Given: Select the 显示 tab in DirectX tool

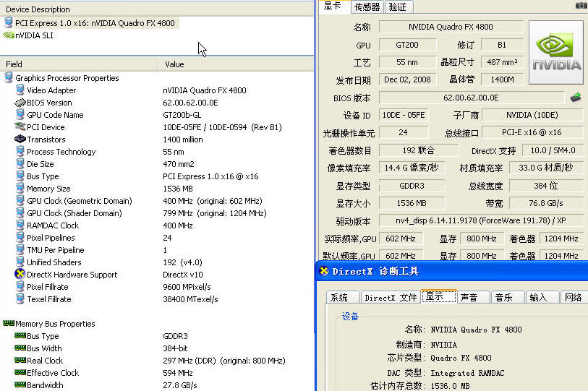Looking at the screenshot, I should (438, 296).
